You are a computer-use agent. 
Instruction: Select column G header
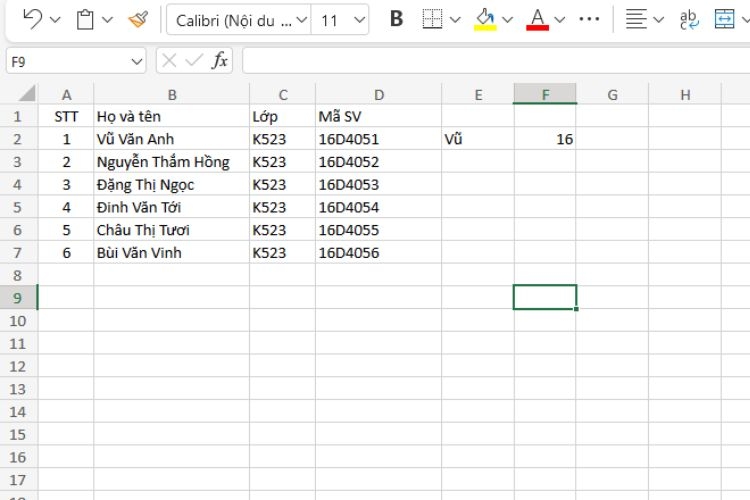612,95
